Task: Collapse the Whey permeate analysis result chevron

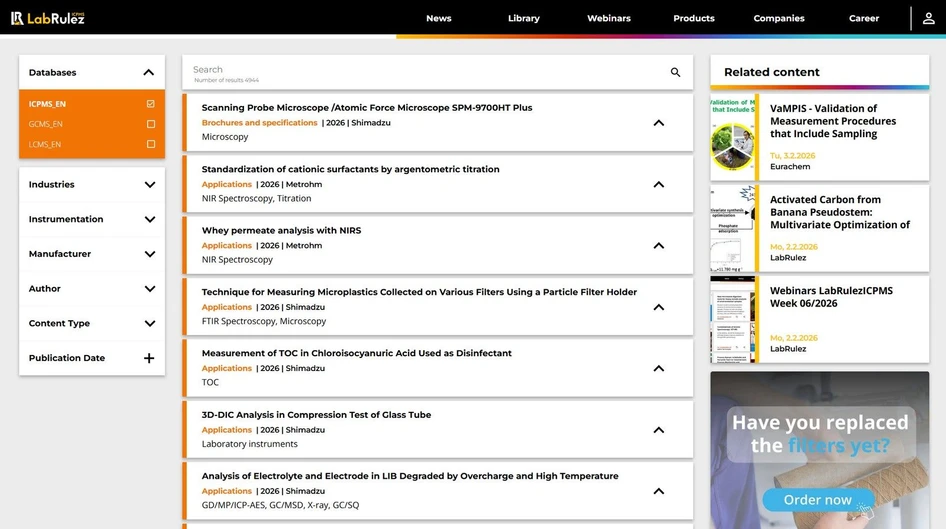Action: point(659,245)
